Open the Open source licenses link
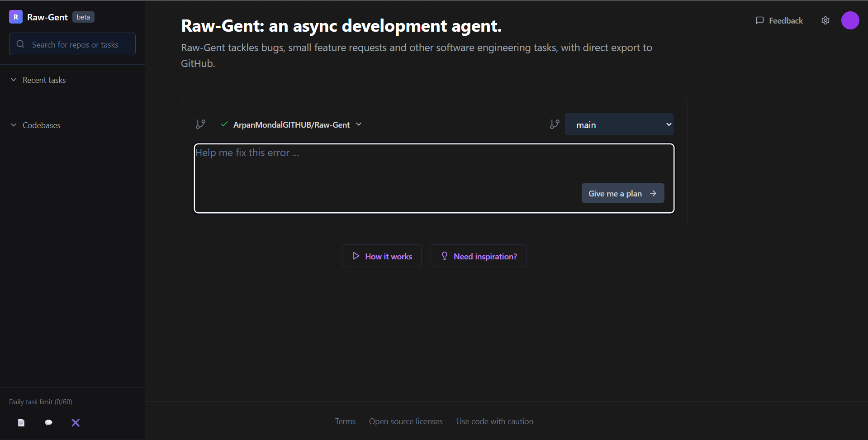Viewport: 868px width, 440px height. click(406, 421)
